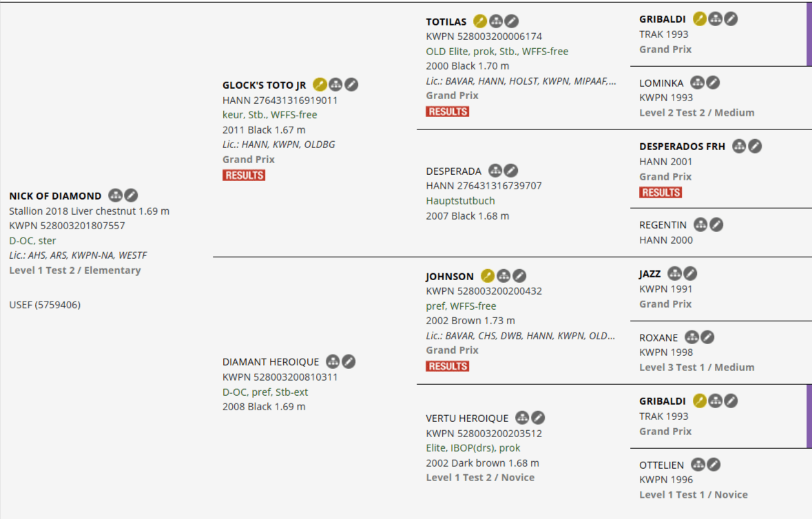Open the RESULTS button under Totilas
812x519 pixels.
click(x=448, y=112)
